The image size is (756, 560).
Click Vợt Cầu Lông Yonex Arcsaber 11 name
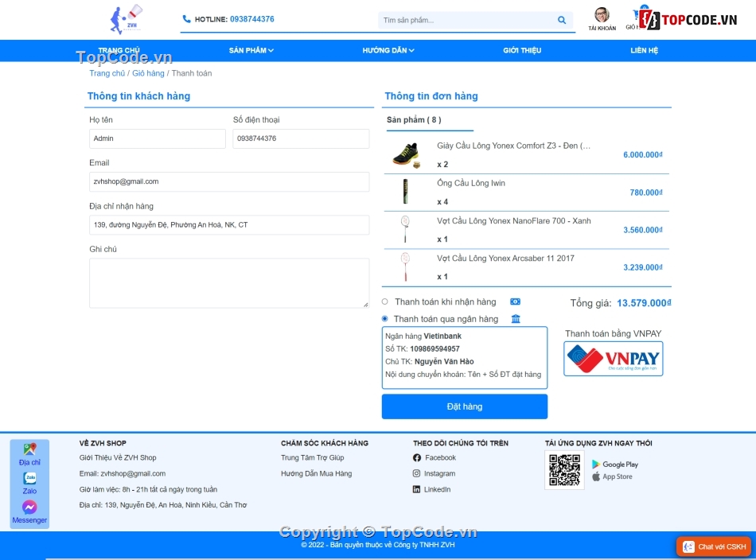(x=506, y=259)
